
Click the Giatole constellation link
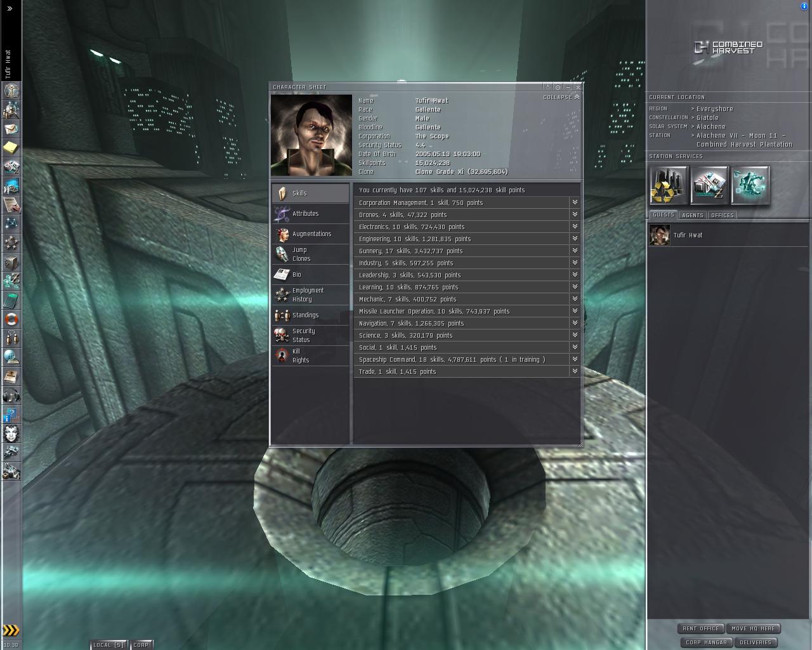pos(708,117)
